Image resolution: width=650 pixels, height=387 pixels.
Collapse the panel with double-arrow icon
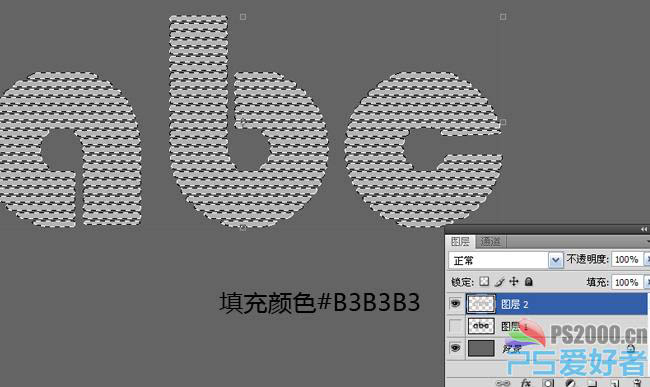tap(643, 229)
